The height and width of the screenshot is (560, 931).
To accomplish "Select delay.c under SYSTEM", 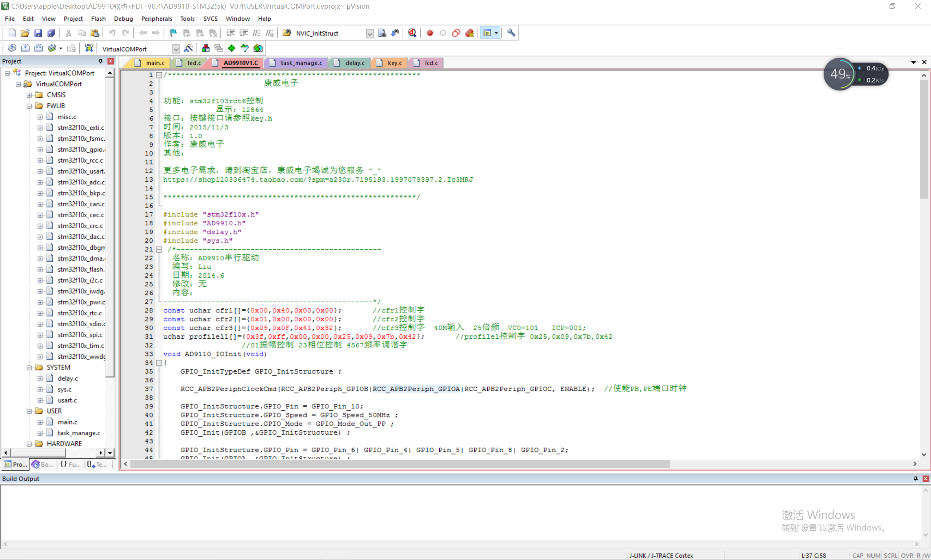I will [68, 379].
